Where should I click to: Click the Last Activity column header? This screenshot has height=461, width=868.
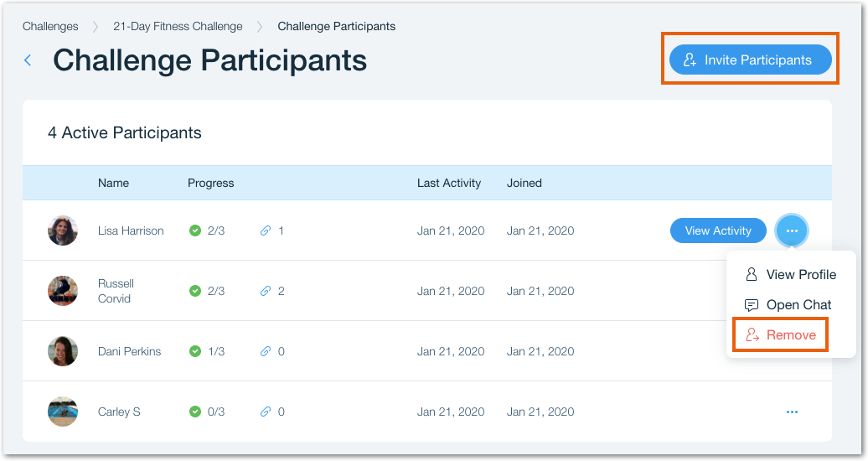click(449, 183)
